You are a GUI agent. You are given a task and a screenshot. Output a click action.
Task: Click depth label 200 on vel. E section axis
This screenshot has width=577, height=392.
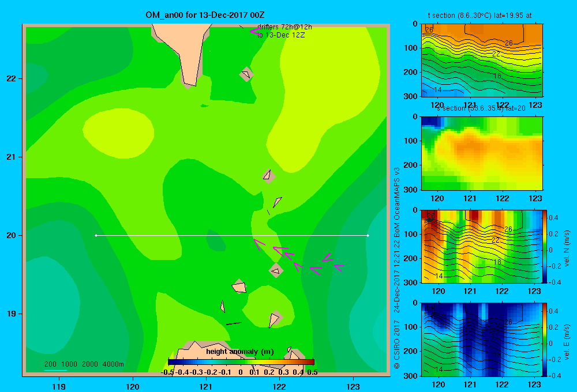[411, 351]
